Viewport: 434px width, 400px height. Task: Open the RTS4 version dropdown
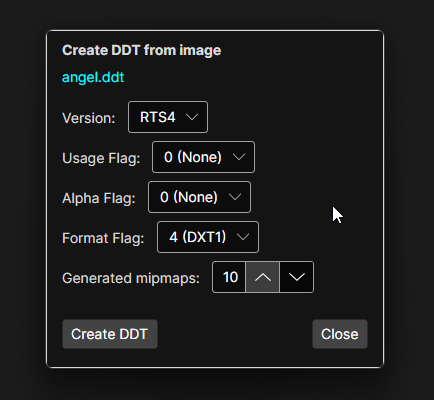pyautogui.click(x=168, y=117)
